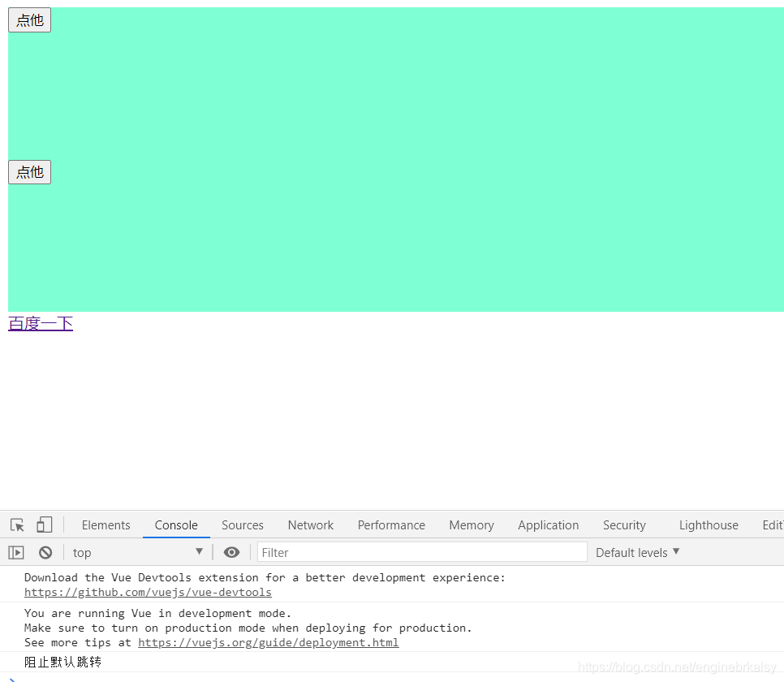Viewport: 784px width, 682px height.
Task: Switch to the Security tab
Action: click(x=624, y=524)
